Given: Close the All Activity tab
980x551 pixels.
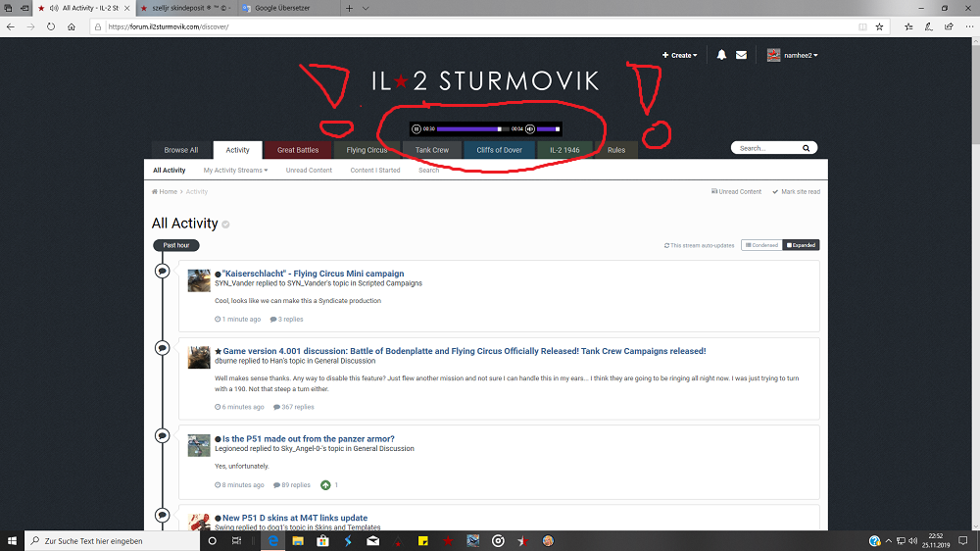Looking at the screenshot, I should pos(126,8).
